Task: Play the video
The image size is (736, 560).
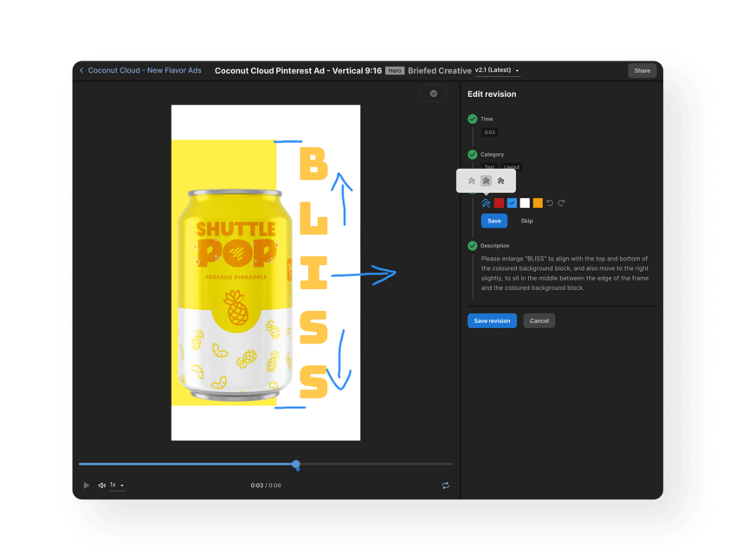Action: pyautogui.click(x=87, y=486)
